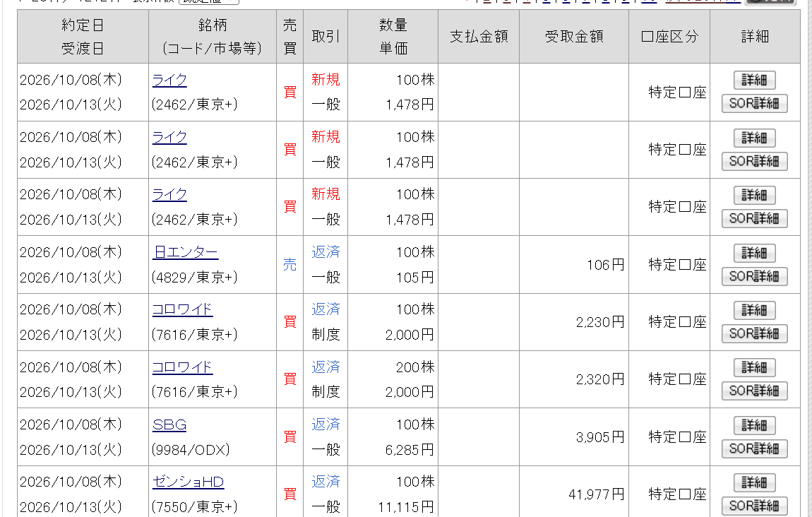The height and width of the screenshot is (517, 812).
Task: Show SOR詳細 for the 日エンター trade
Action: (755, 277)
